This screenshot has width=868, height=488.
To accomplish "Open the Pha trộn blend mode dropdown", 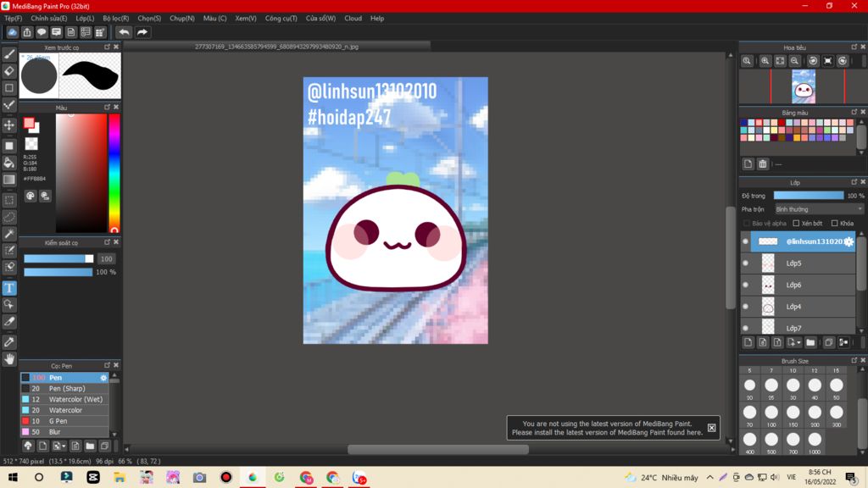I will [819, 209].
